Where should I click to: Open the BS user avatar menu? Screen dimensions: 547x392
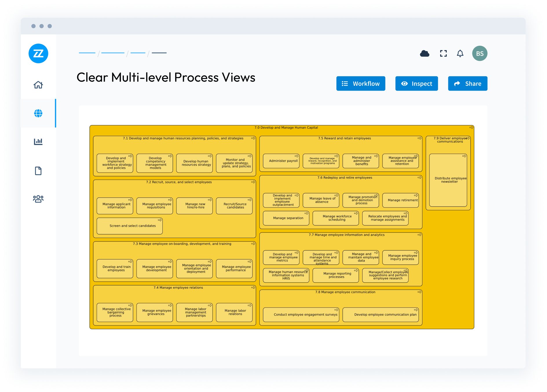pyautogui.click(x=480, y=54)
